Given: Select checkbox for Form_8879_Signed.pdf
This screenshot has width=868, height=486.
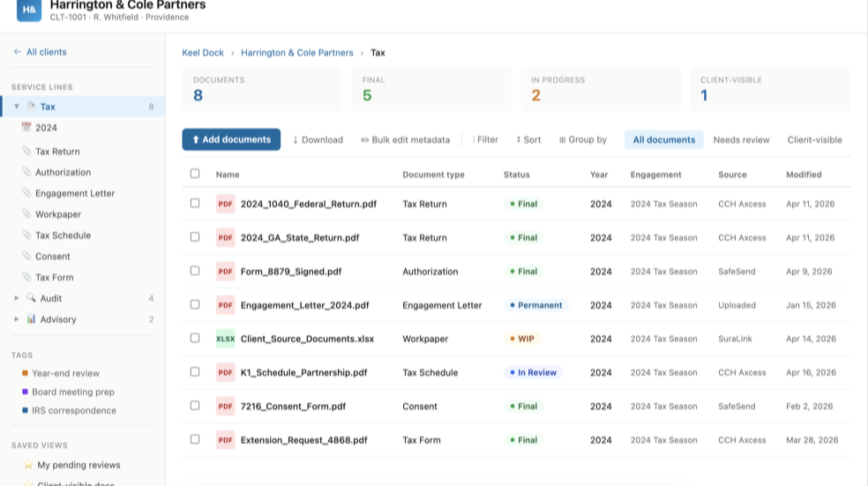Looking at the screenshot, I should coord(195,271).
